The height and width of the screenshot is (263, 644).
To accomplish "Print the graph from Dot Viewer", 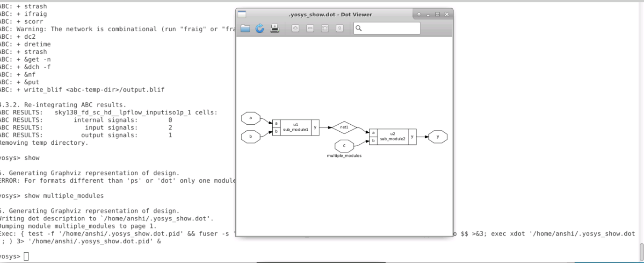I will [x=275, y=28].
